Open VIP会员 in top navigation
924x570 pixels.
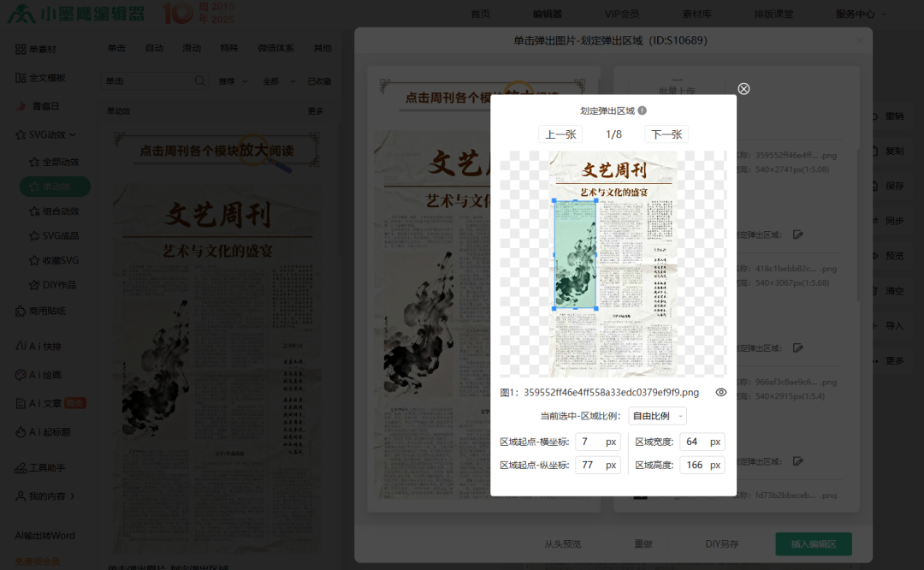click(622, 14)
